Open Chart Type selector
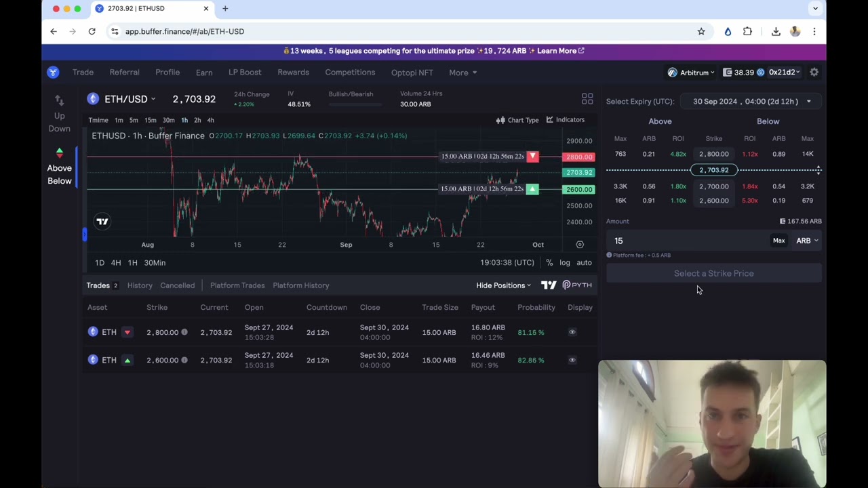This screenshot has height=488, width=868. pos(517,120)
